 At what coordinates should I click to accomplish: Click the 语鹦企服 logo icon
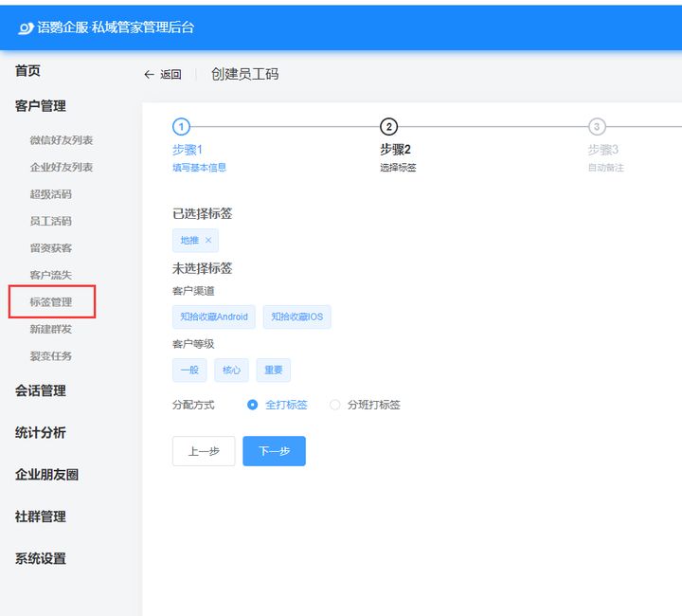[x=26, y=27]
